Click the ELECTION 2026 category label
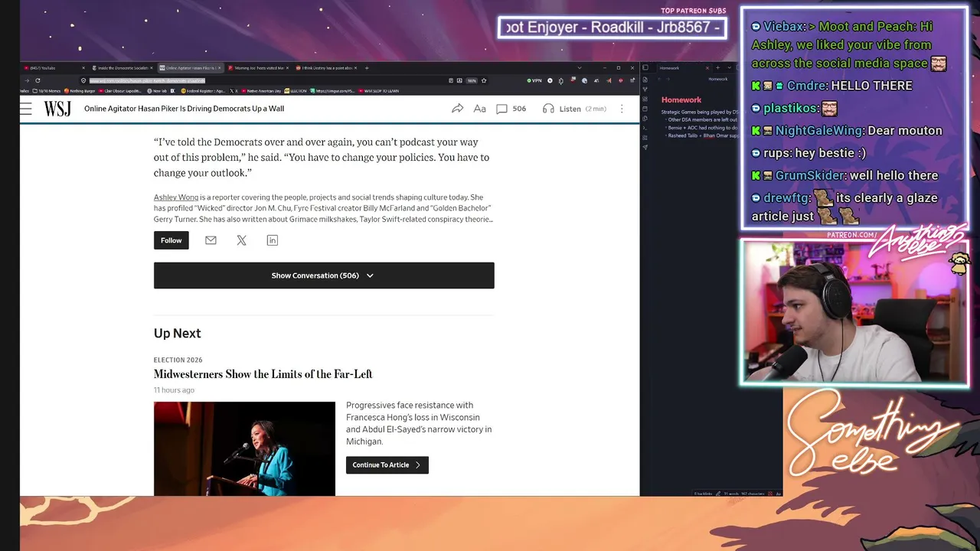980x551 pixels. pyautogui.click(x=178, y=360)
